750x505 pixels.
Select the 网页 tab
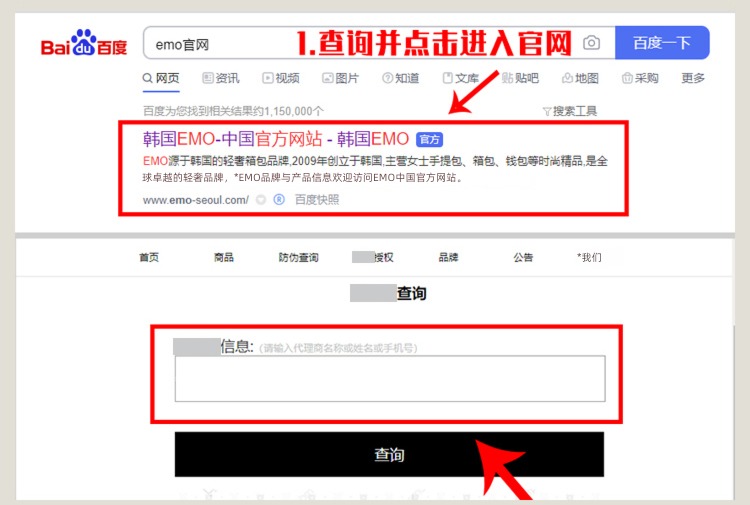pos(161,78)
